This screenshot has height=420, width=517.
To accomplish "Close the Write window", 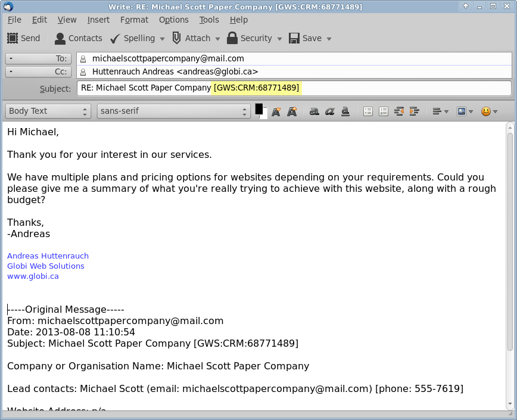I will (507, 6).
